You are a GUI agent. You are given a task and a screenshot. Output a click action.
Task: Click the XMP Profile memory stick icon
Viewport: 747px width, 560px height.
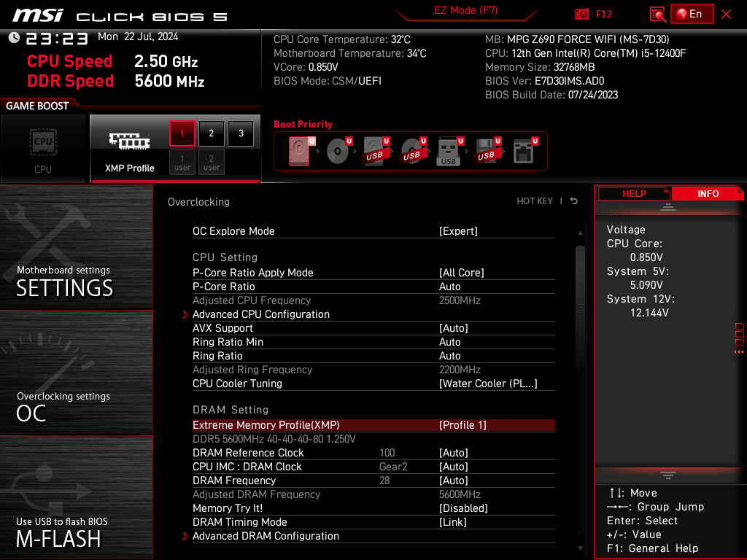click(x=129, y=141)
